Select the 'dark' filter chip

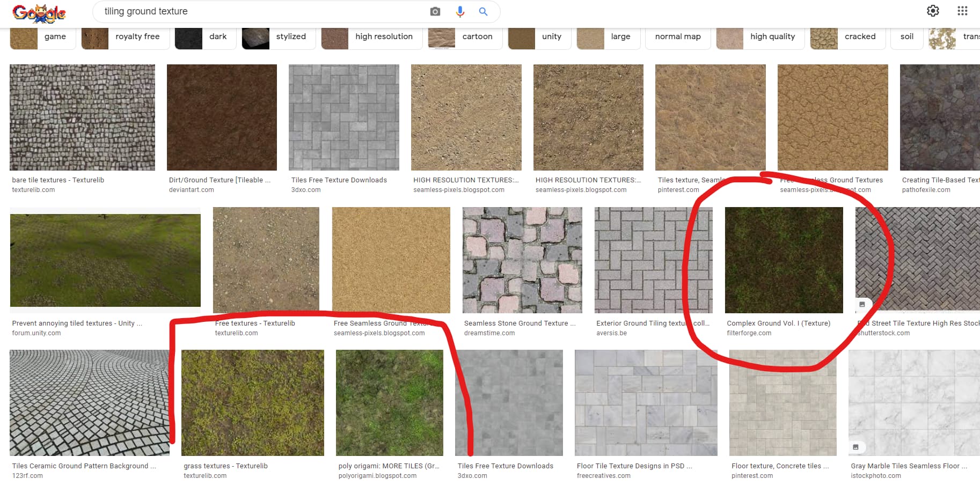206,36
